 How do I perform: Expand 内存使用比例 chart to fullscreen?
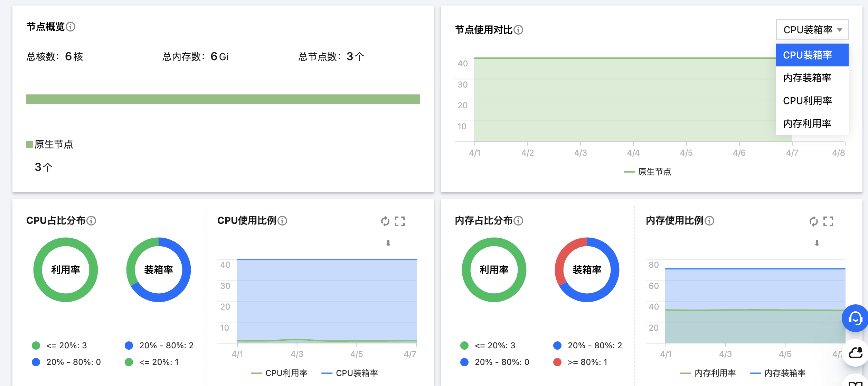click(x=828, y=221)
